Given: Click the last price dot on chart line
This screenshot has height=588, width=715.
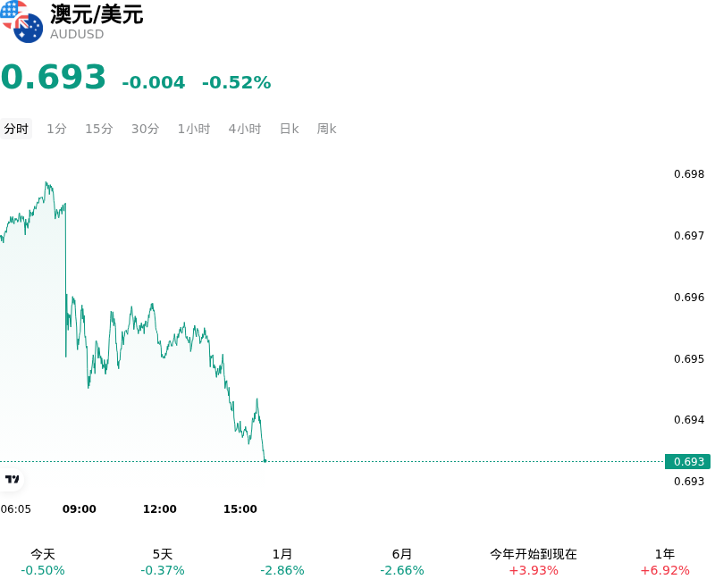Looking at the screenshot, I should click(265, 461).
